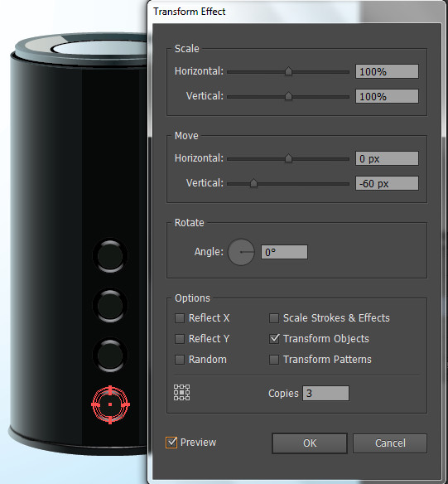Click the Scale Vertical 100% field
Viewport: 448px width, 484px height.
(x=387, y=96)
